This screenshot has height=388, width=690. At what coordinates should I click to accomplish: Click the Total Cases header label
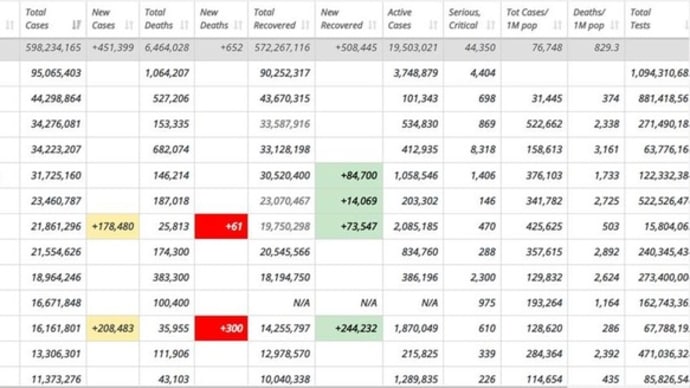tap(37, 19)
